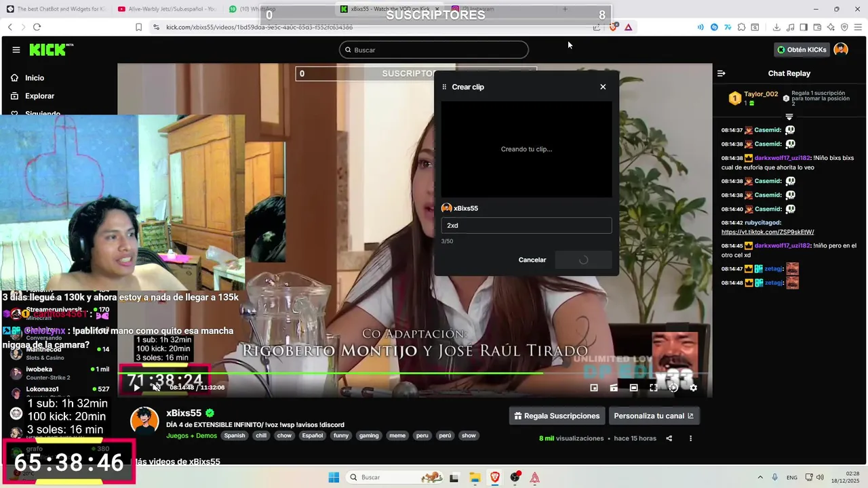This screenshot has width=868, height=488.
Task: Focus the Buscar search field
Action: pyautogui.click(x=434, y=49)
